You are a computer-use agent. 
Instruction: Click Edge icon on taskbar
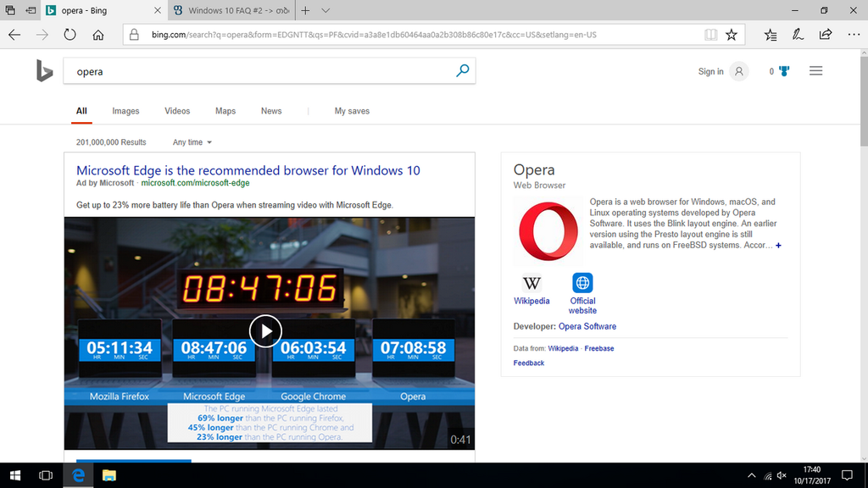[78, 475]
